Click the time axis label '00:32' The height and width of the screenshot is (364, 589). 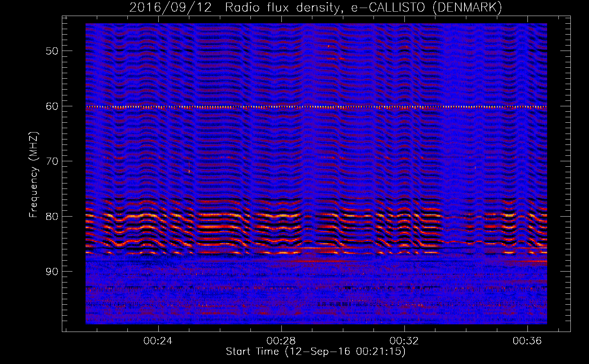coord(404,341)
